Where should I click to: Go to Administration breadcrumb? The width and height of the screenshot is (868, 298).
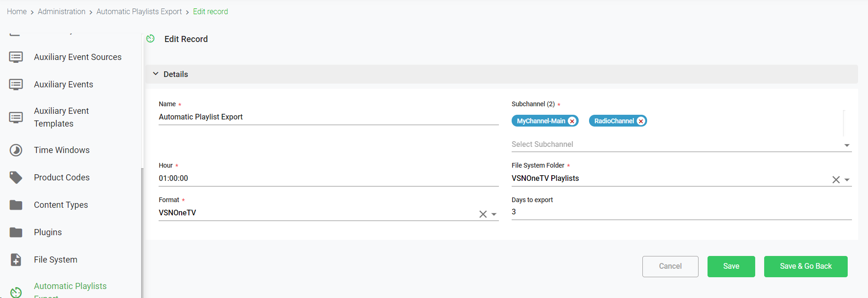tap(61, 11)
